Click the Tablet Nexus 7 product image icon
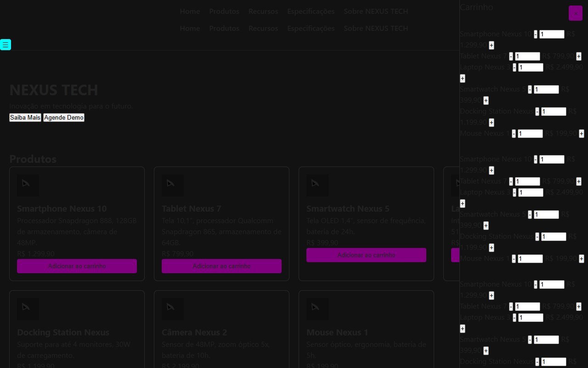588x368 pixels. coord(173,185)
